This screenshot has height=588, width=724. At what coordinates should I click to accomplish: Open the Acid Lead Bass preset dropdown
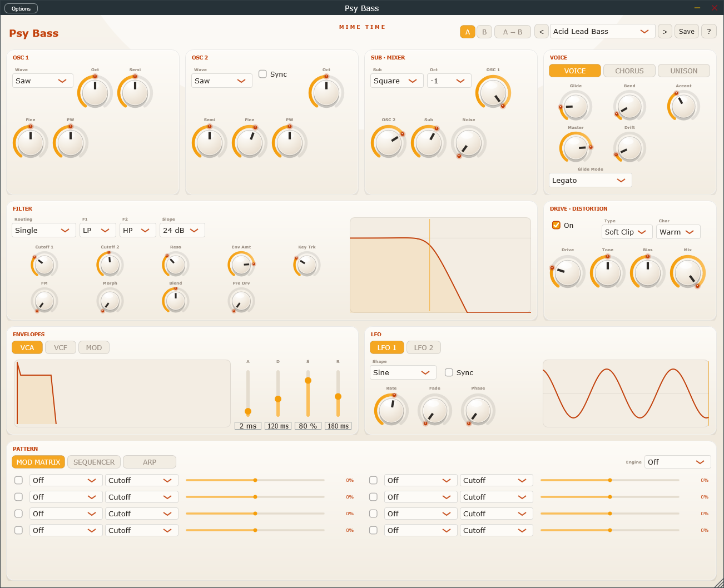[603, 32]
